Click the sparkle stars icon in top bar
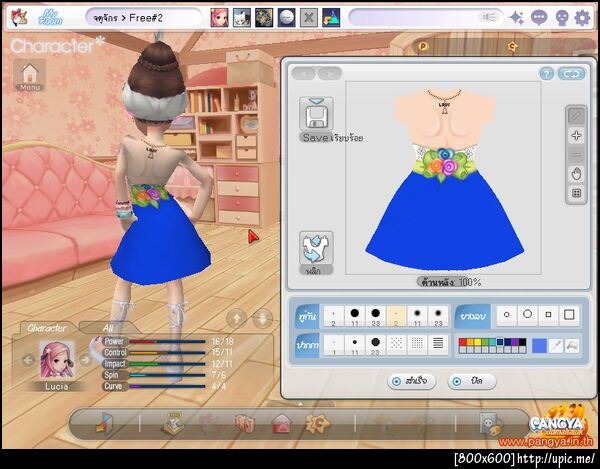 (x=517, y=18)
